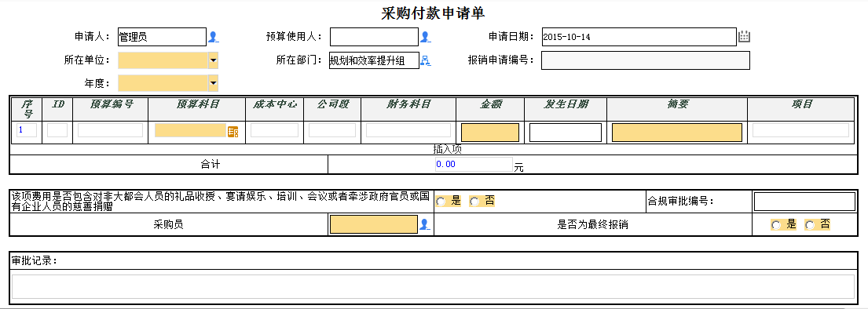The height and width of the screenshot is (309, 868).
Task: Click the 摘要 input in row 1
Action: 677,133
